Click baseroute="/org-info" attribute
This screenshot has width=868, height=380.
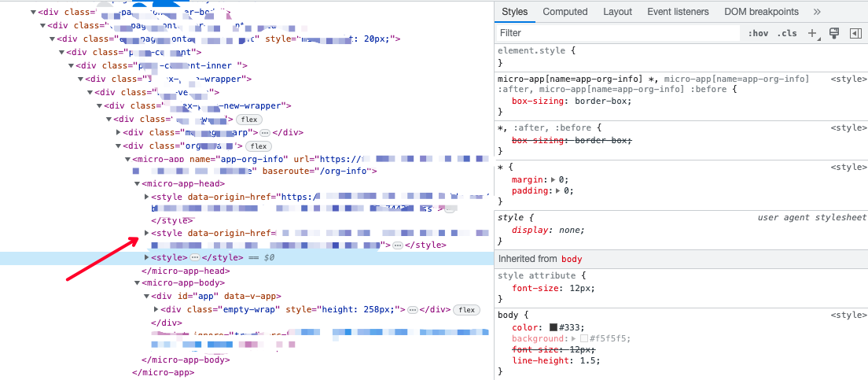(317, 172)
